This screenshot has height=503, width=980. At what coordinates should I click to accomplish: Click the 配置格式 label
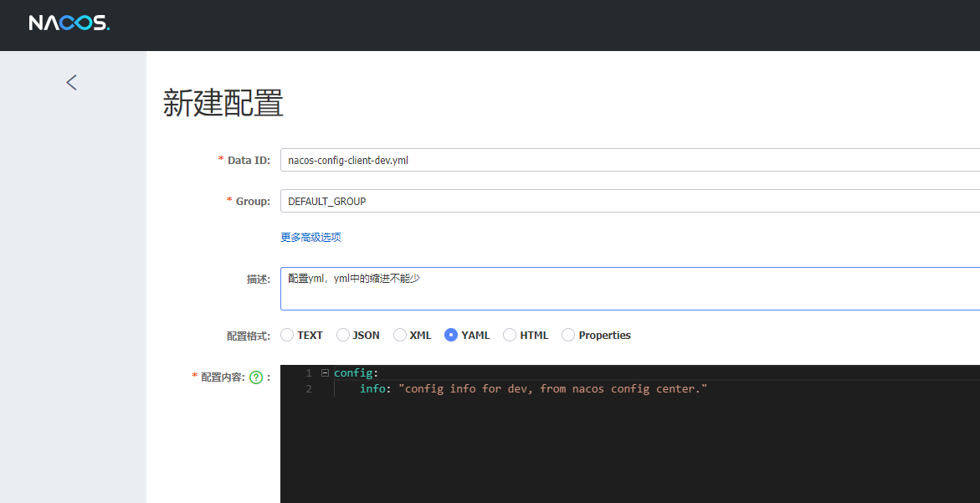point(248,336)
